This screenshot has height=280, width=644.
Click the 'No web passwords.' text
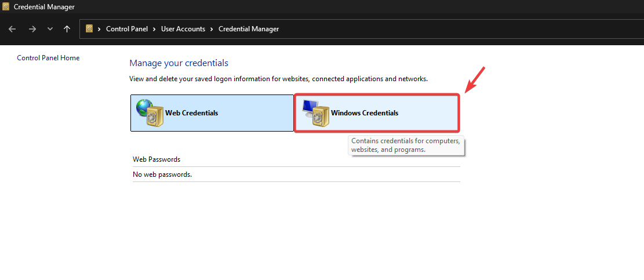coord(162,174)
